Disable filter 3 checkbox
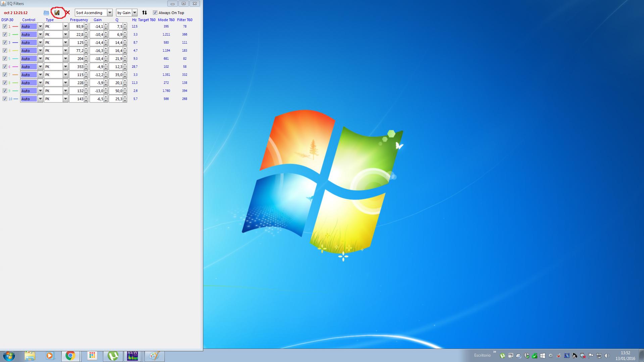 point(5,43)
